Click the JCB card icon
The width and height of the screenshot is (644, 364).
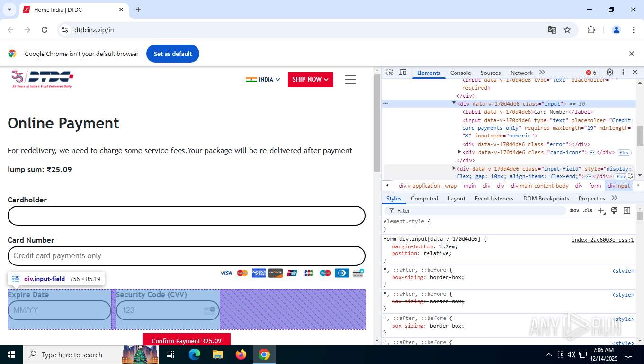(309, 273)
